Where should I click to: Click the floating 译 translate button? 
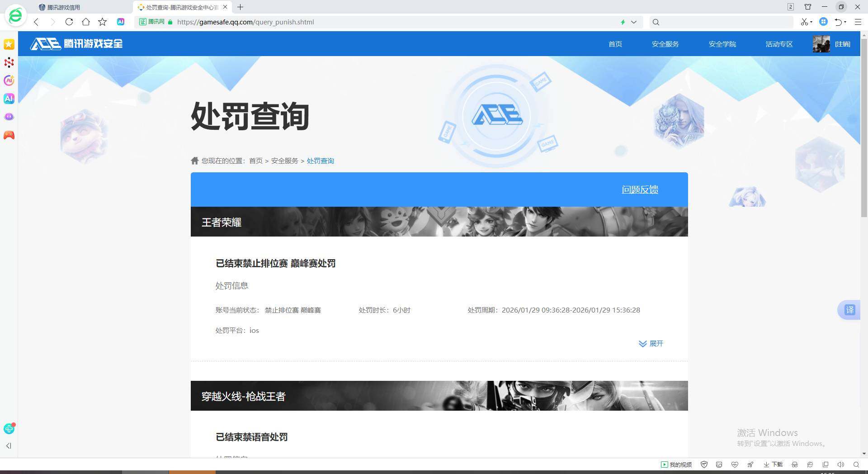point(849,310)
